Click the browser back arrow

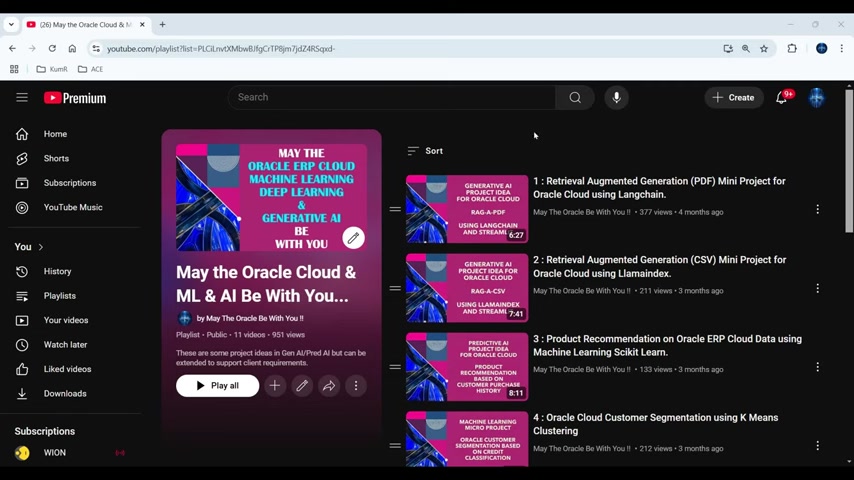click(12, 48)
